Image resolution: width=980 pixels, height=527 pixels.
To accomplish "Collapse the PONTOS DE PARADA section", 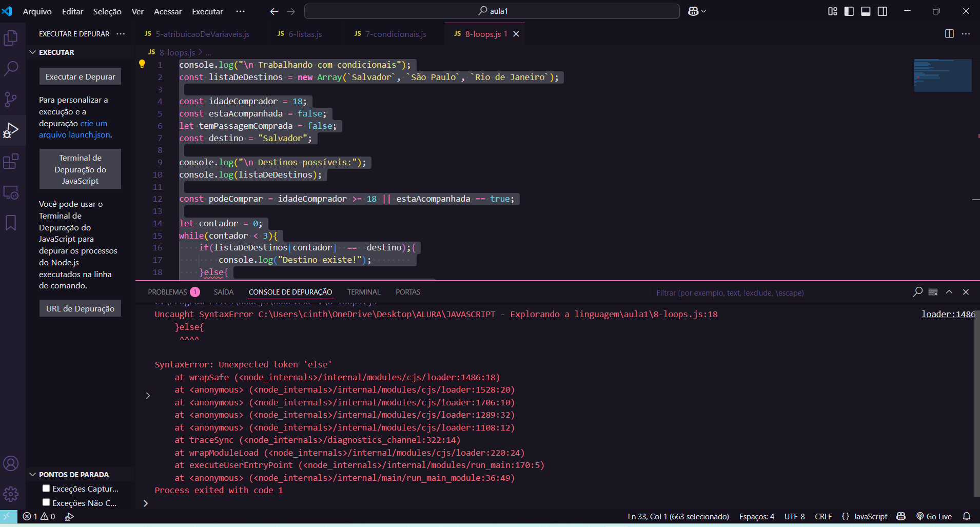I will pos(33,475).
